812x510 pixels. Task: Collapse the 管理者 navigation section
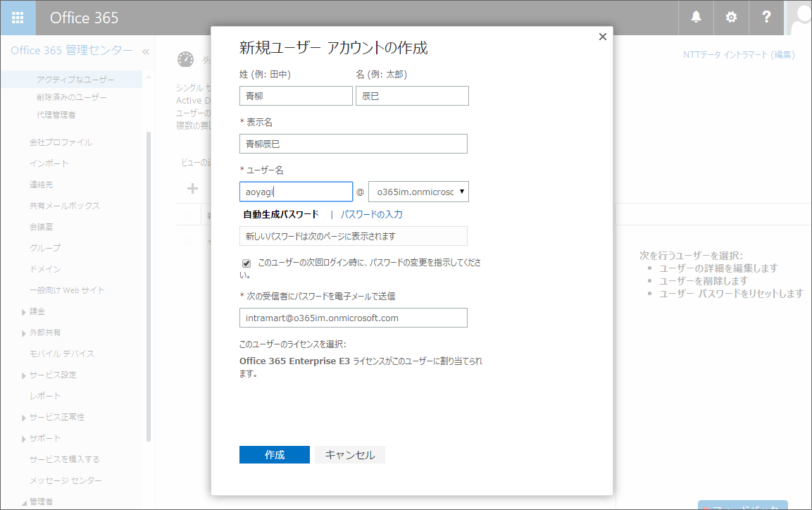[x=24, y=503]
